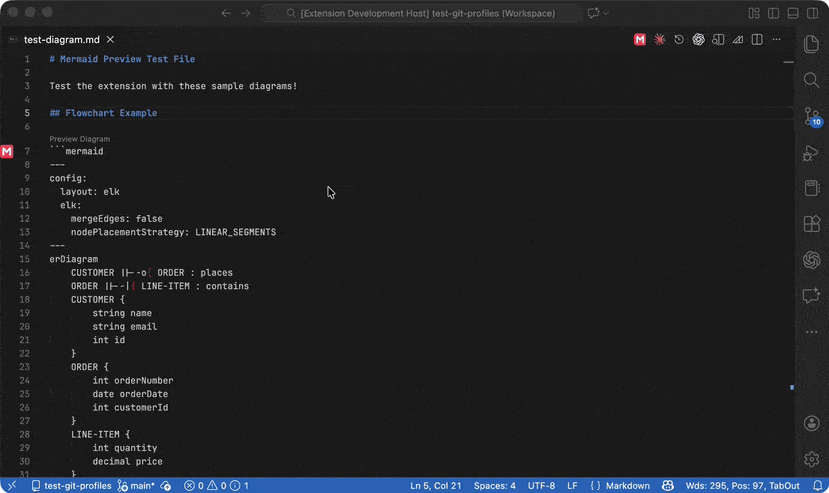Click 'nodePlacementStrategy: LINEAR_SEGMENTS' line
This screenshot has width=829, height=493.
pyautogui.click(x=173, y=232)
